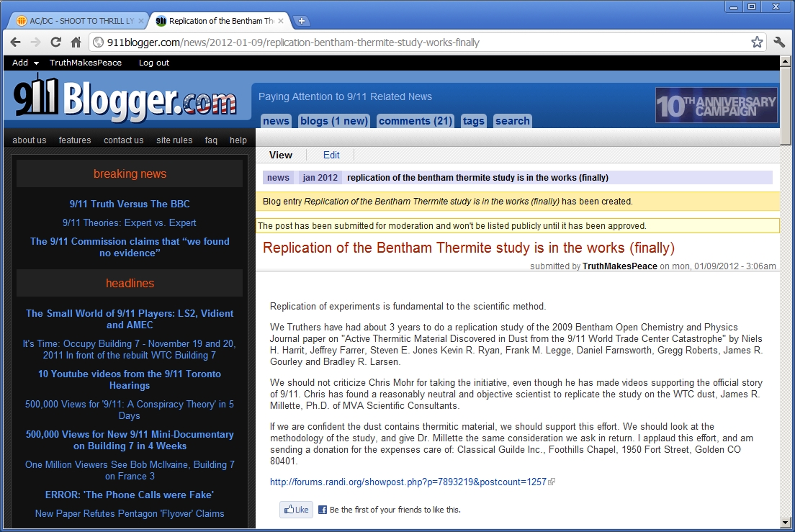Close the AC/DC Shoot to Thrill tab

coord(141,21)
